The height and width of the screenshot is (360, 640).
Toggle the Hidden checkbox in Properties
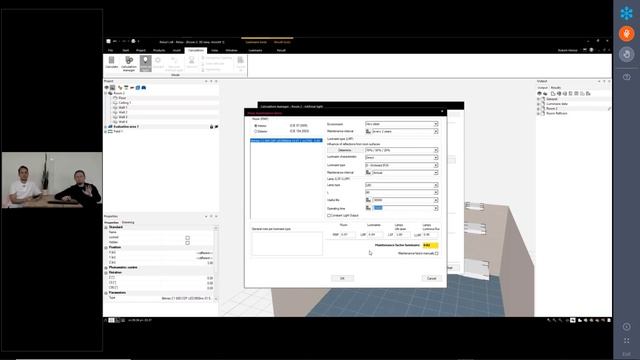pyautogui.click(x=188, y=242)
